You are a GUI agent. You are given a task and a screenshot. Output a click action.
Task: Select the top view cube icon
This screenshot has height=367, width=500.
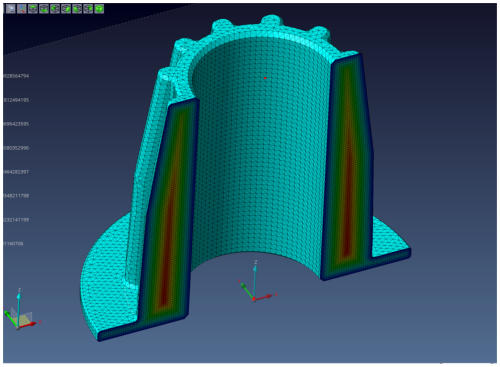pos(33,9)
